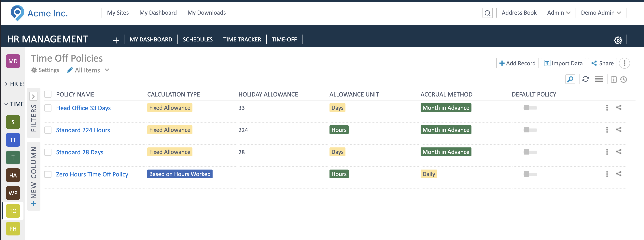Open kebab menu for Zero Hours policy
Viewport: 644px width, 240px height.
point(607,174)
